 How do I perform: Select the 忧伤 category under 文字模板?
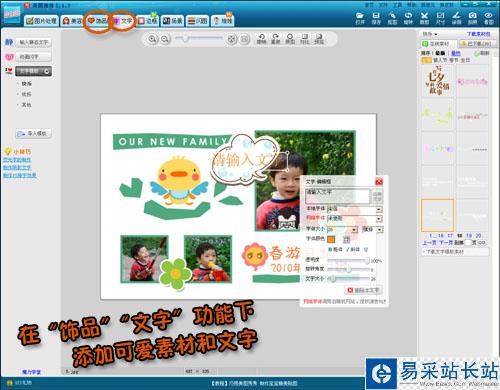[x=26, y=94]
